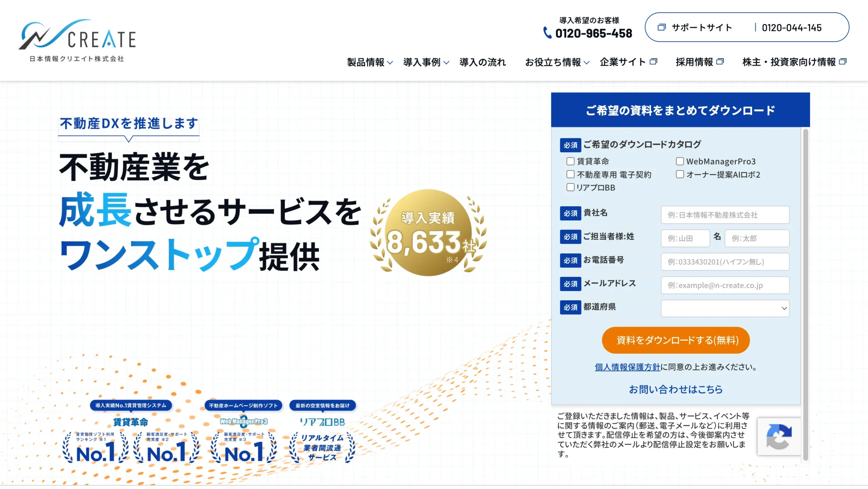Screen dimensions: 868x489
Task: Click the external link icon next to 採用情報
Action: tap(720, 62)
